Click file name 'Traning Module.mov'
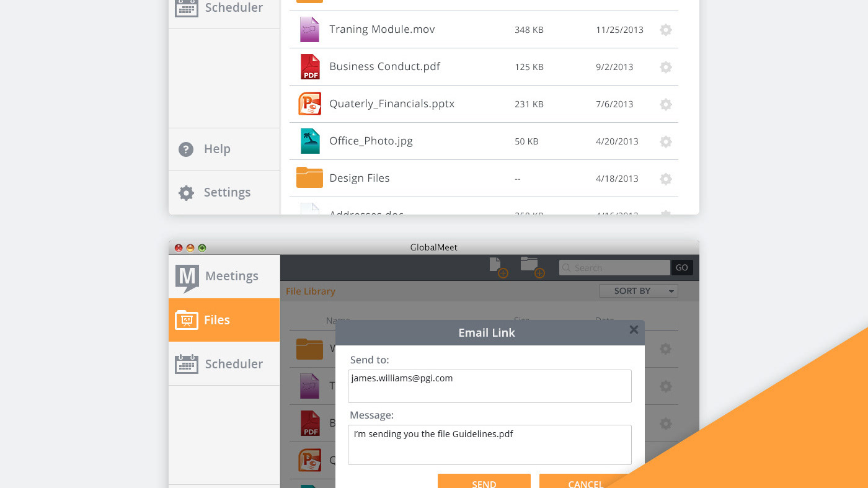Image resolution: width=868 pixels, height=488 pixels. tap(382, 30)
